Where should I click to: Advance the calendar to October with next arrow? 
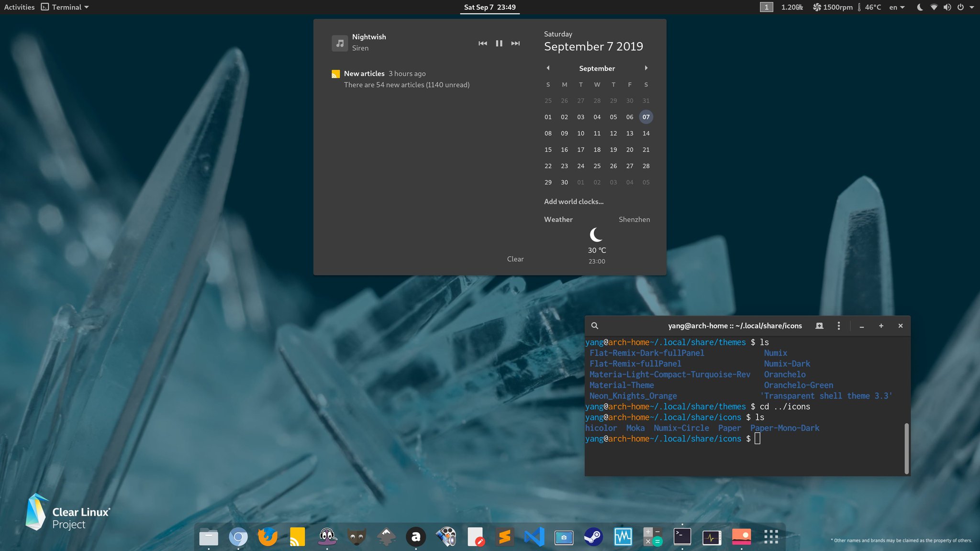[x=646, y=68]
